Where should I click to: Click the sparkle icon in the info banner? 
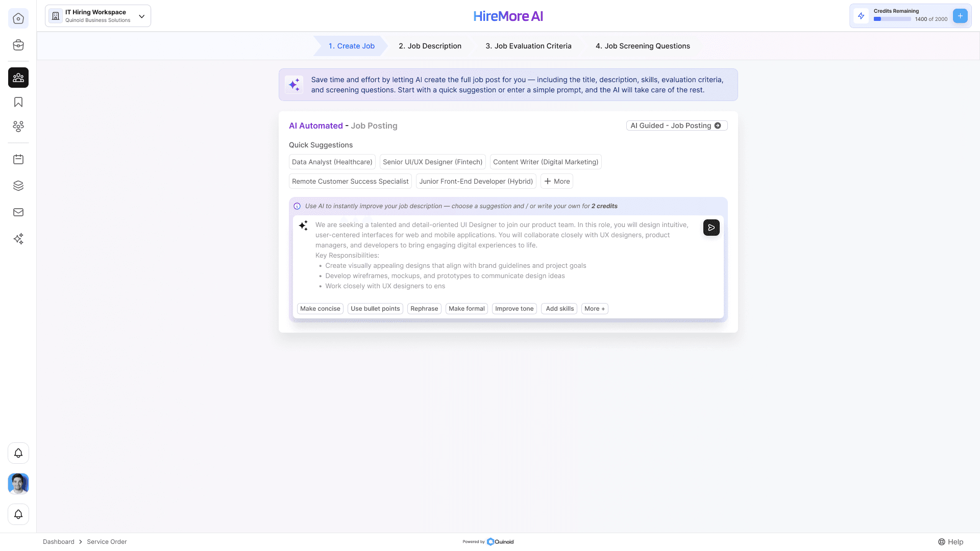(x=294, y=85)
